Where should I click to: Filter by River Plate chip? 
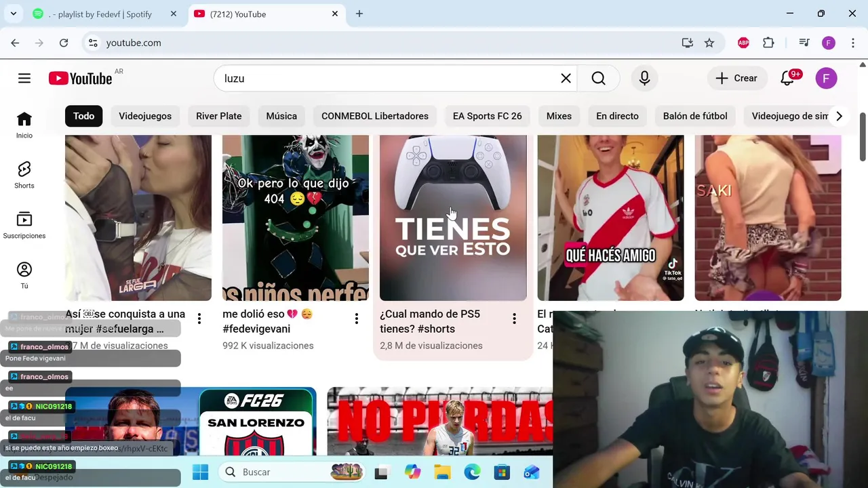[x=218, y=116]
